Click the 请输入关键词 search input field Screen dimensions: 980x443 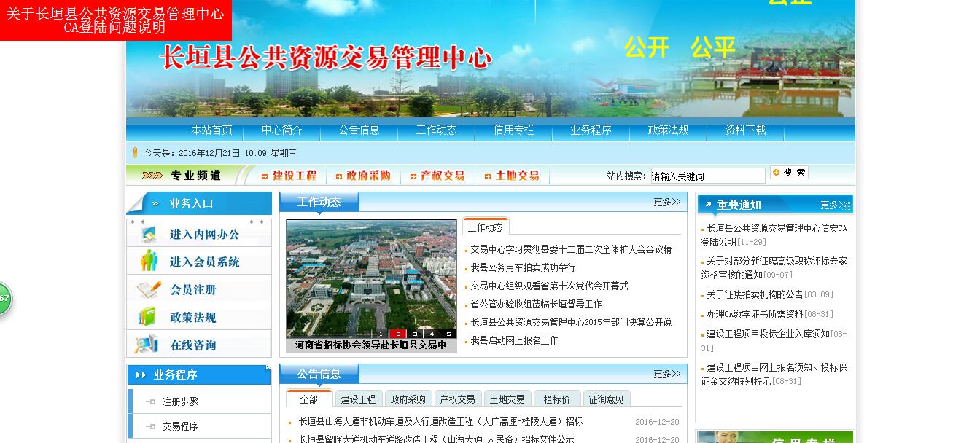[x=707, y=176]
